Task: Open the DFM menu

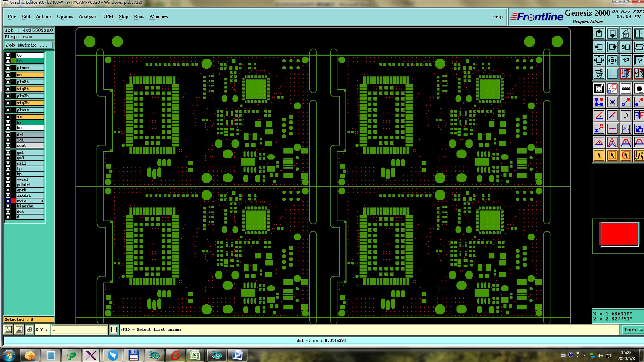Action: pos(107,16)
